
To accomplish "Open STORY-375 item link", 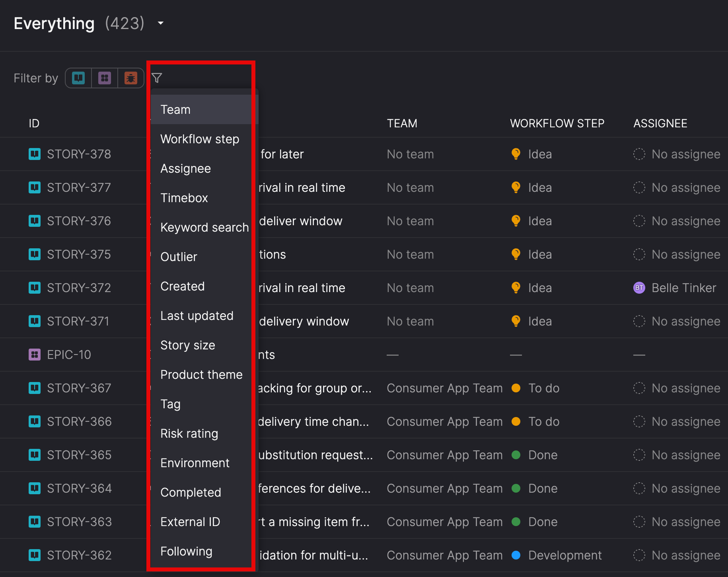I will pyautogui.click(x=79, y=254).
